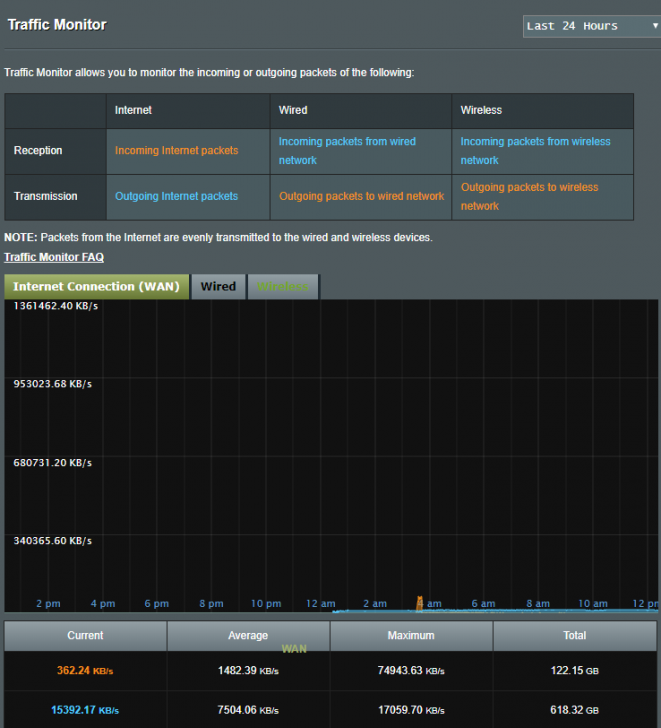Click the Reception row label
The height and width of the screenshot is (728, 661).
tap(38, 150)
